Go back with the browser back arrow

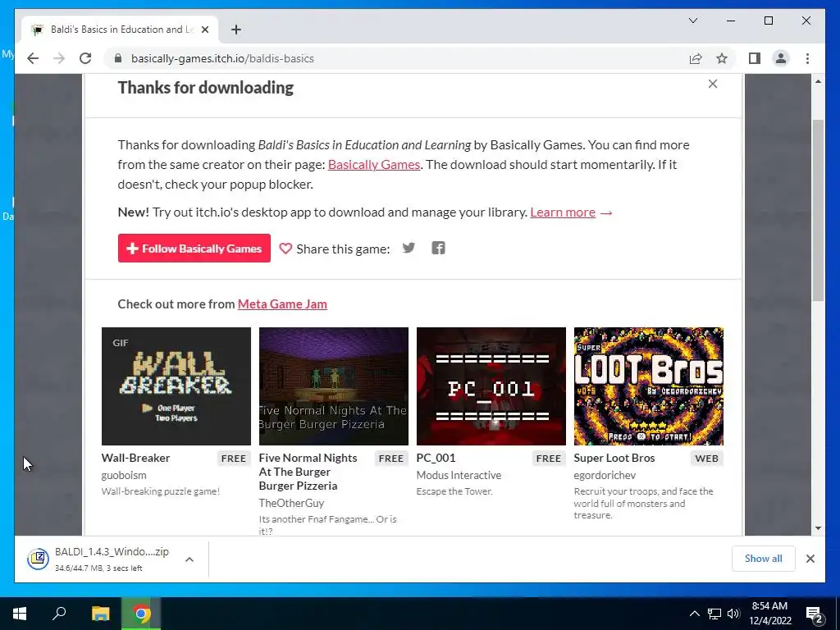(x=33, y=58)
